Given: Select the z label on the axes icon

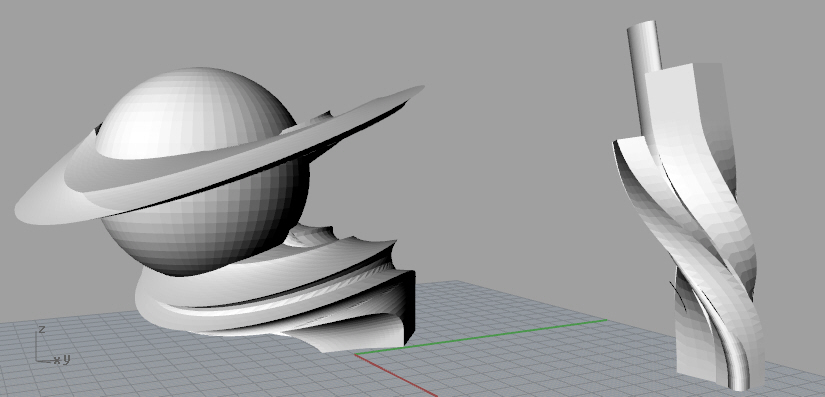Looking at the screenshot, I should click(42, 330).
